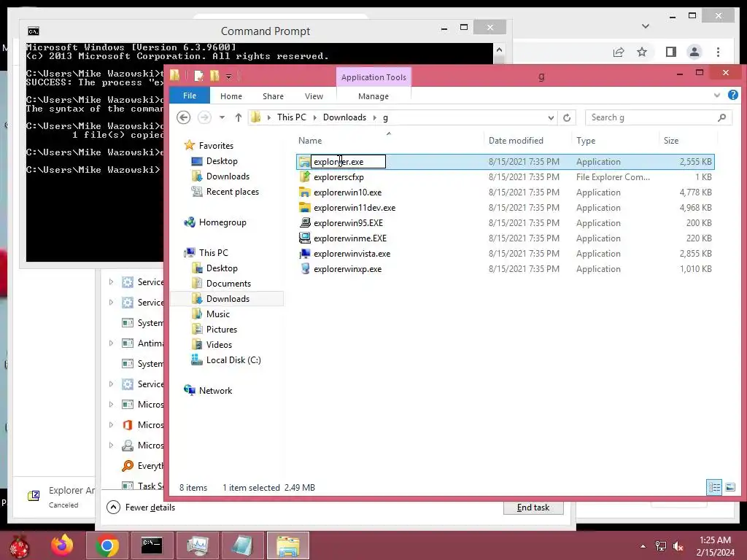The width and height of the screenshot is (747, 560).
Task: Click the Forward arrow in File Explorer
Action: pyautogui.click(x=204, y=117)
